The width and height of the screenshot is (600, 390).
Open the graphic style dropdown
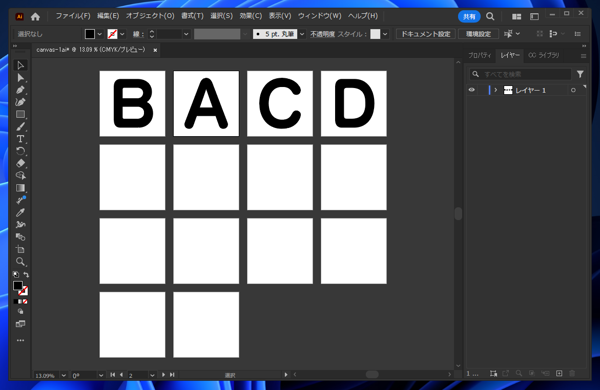click(385, 34)
